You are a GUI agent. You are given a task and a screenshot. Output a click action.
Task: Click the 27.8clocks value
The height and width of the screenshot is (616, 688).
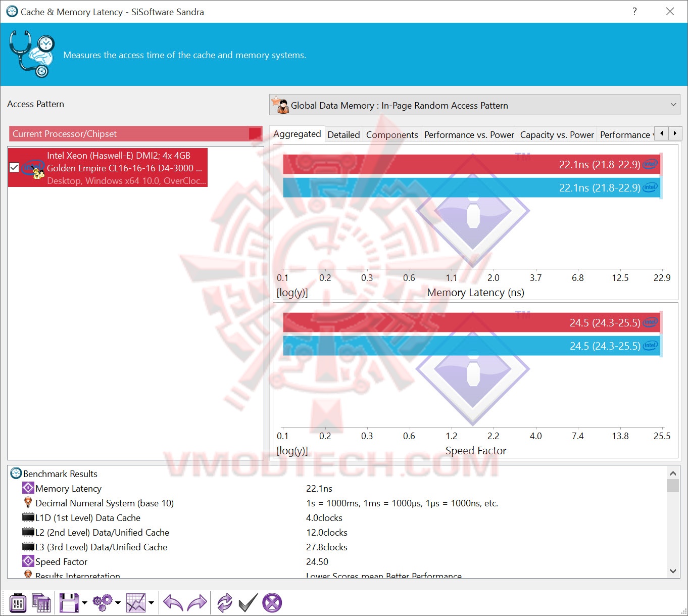pyautogui.click(x=327, y=547)
